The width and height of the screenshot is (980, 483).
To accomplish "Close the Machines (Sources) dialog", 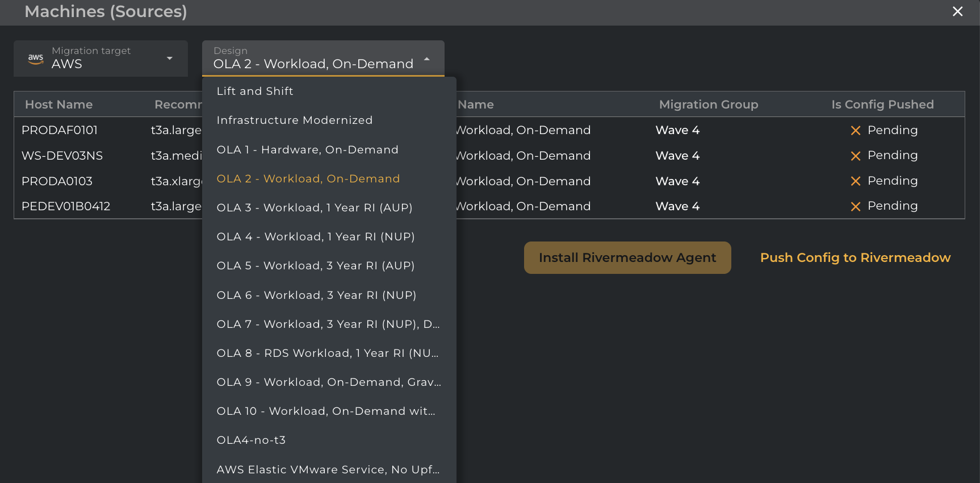I will click(957, 11).
